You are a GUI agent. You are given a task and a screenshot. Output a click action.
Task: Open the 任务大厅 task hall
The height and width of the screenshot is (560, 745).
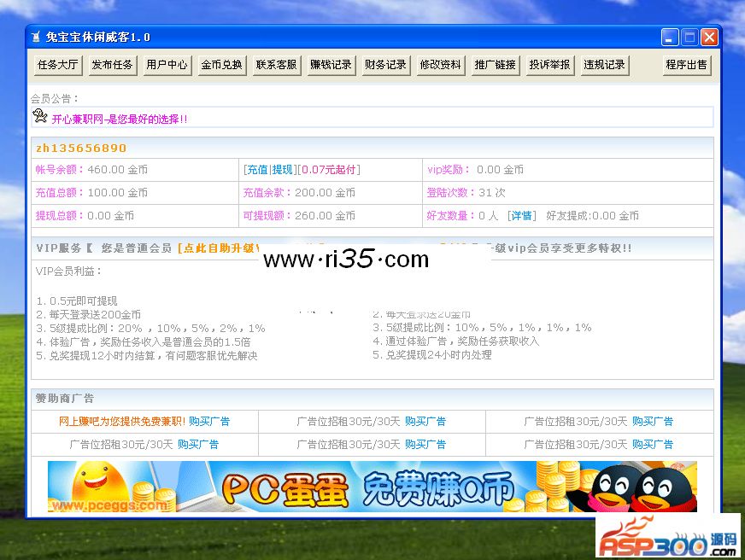[x=57, y=65]
